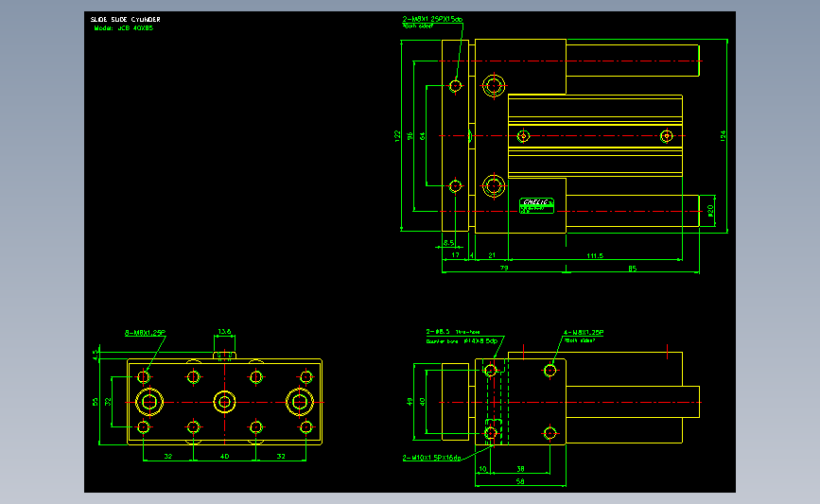Click the vertical '124' dimension value
This screenshot has height=504, width=820.
(x=723, y=136)
